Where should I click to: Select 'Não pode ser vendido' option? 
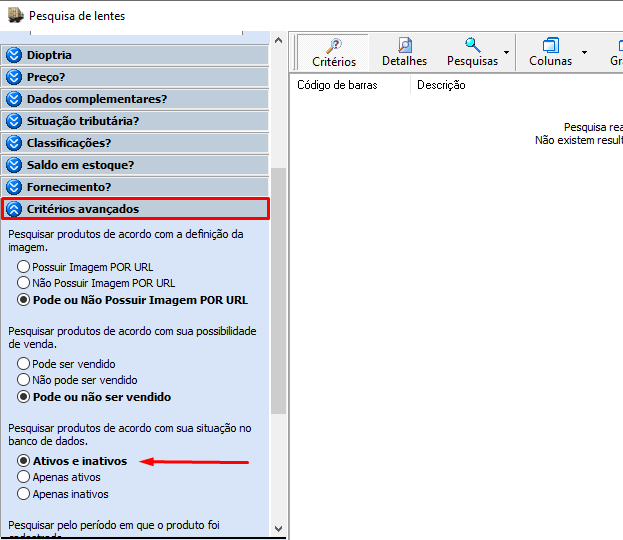point(24,380)
